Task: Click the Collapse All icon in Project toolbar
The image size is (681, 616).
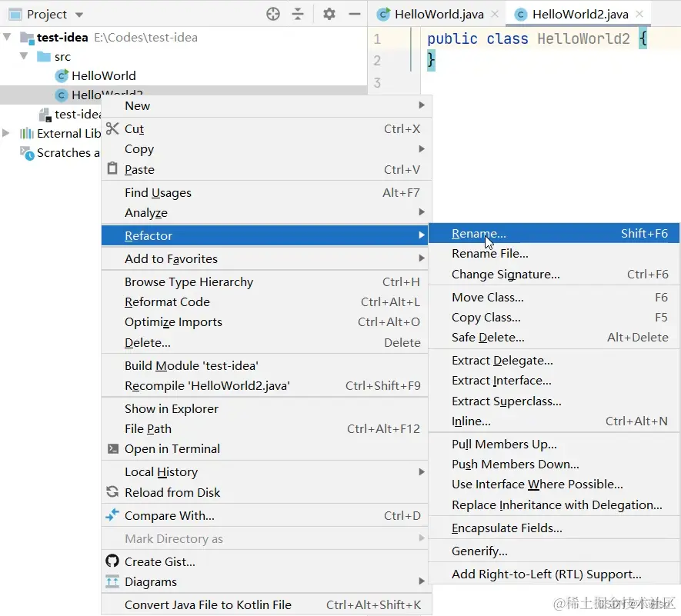Action: (298, 15)
